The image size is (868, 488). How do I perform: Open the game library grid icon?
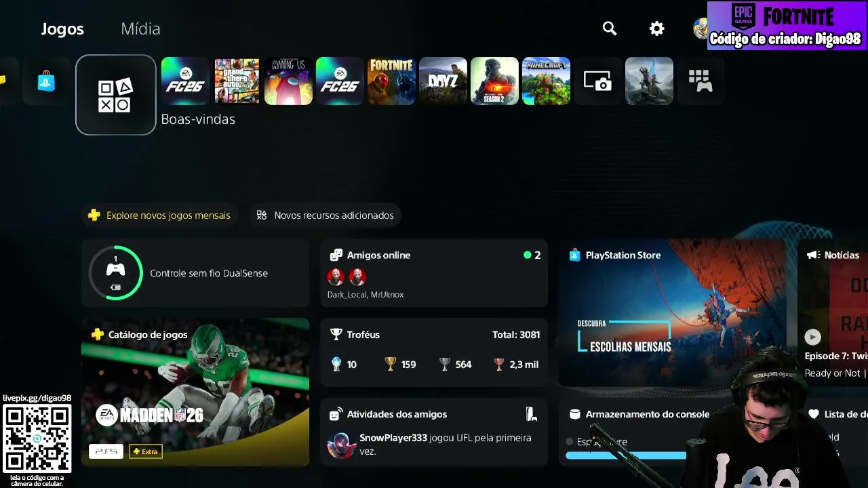click(x=701, y=81)
